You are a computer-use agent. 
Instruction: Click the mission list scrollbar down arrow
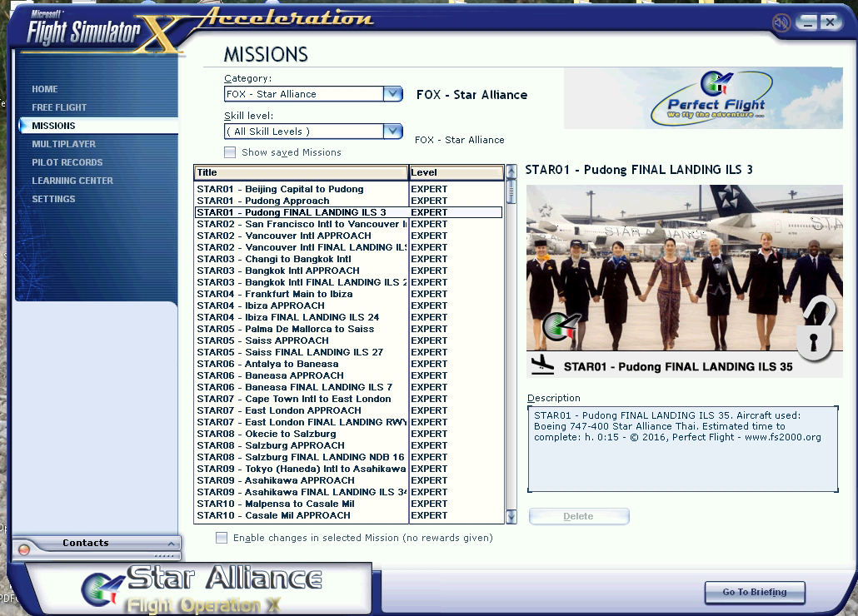coord(511,517)
